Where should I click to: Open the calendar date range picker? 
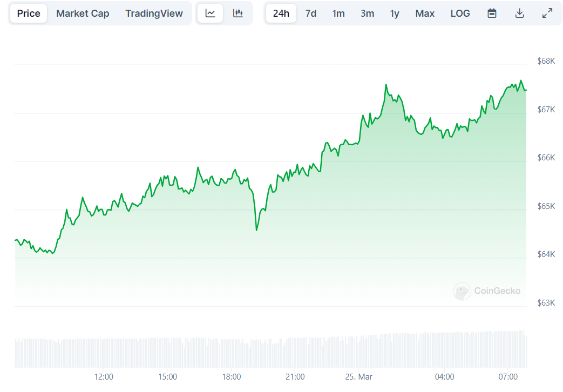492,13
